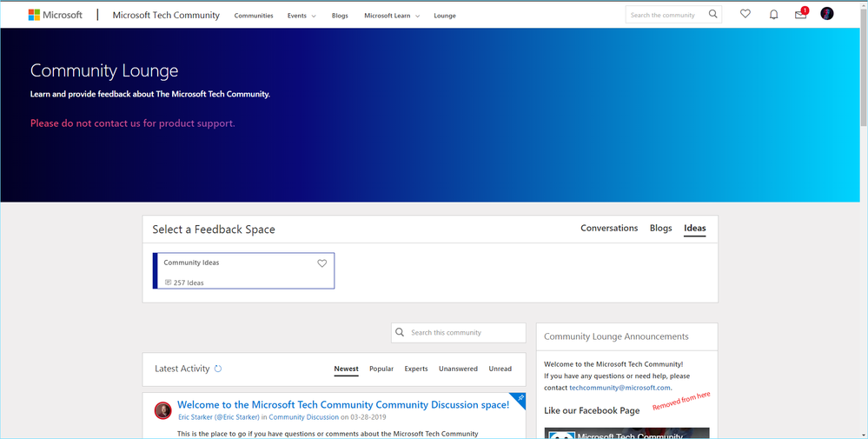The width and height of the screenshot is (868, 439).
Task: Click the search magnifier icon in header
Action: tap(713, 15)
